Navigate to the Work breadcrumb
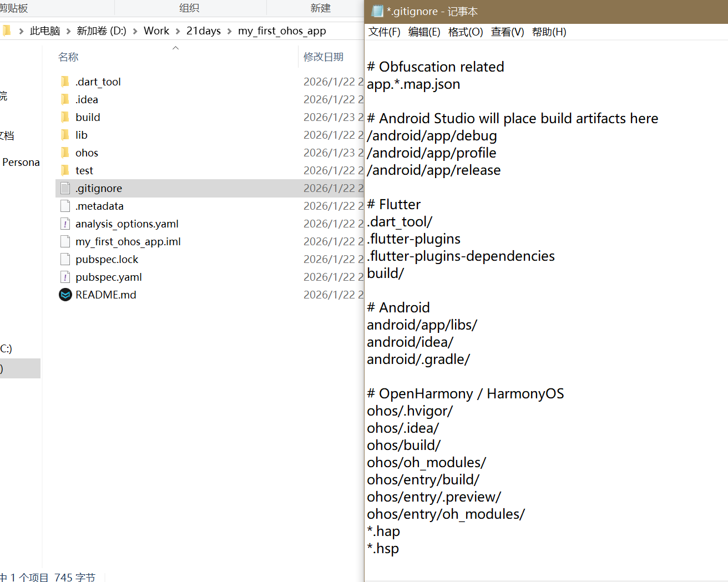This screenshot has height=582, width=728. pyautogui.click(x=156, y=31)
